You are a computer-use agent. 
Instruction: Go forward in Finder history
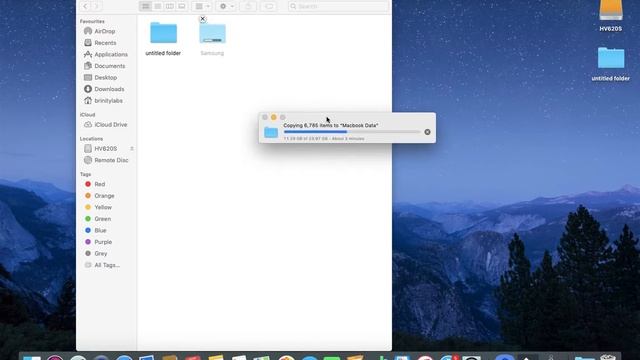(96, 6)
